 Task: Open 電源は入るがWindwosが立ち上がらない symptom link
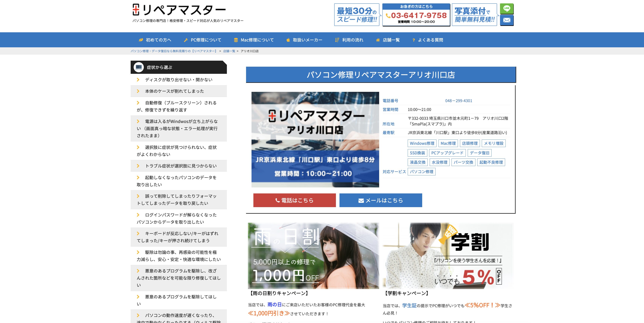pyautogui.click(x=179, y=128)
